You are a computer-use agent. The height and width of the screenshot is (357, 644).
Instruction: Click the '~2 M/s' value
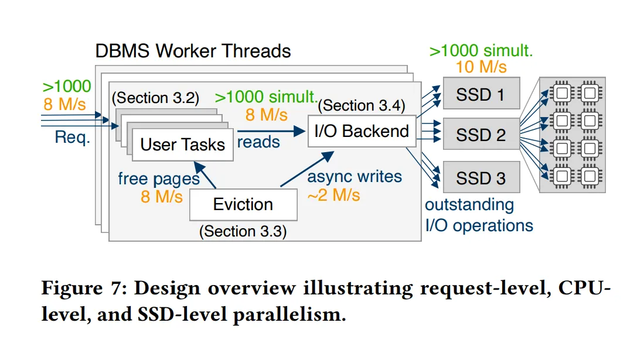click(333, 195)
